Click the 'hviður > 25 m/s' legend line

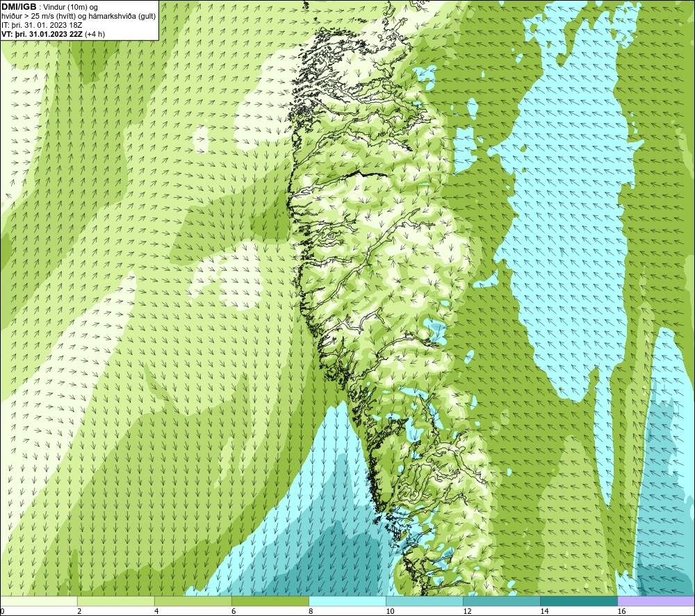(79, 17)
